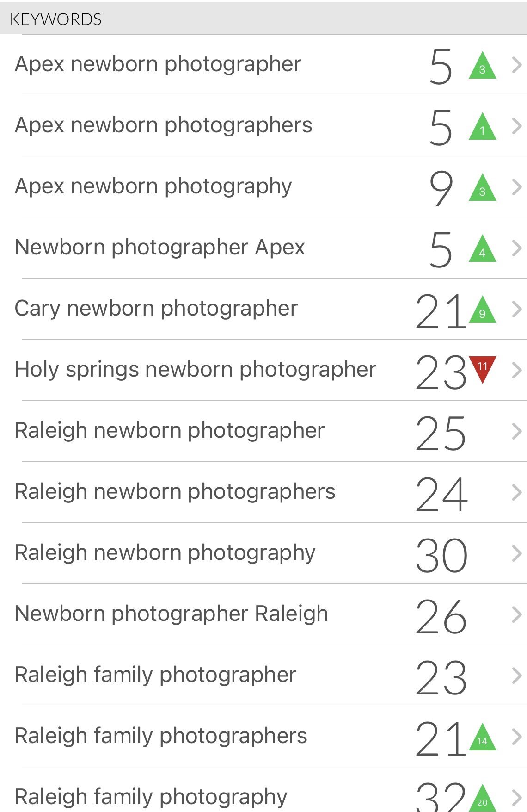Open Apex newborn photographer keyword details
This screenshot has height=812, width=527.
click(158, 64)
